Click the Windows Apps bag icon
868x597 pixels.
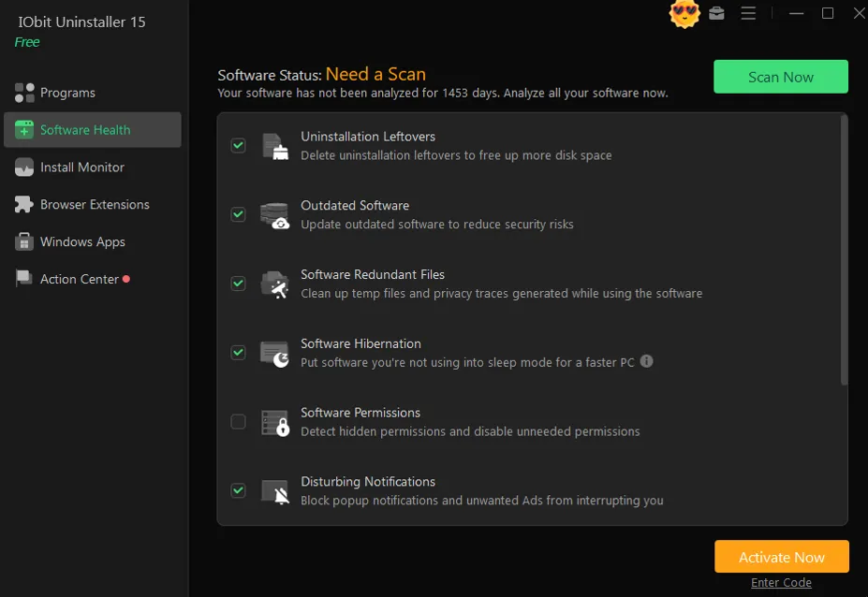coord(24,241)
